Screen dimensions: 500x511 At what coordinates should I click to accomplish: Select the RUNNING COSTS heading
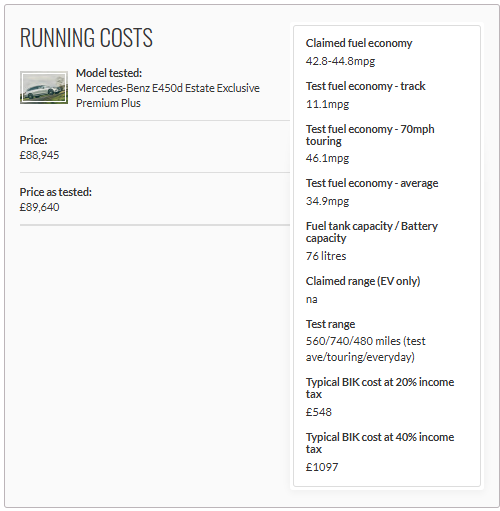pyautogui.click(x=86, y=38)
